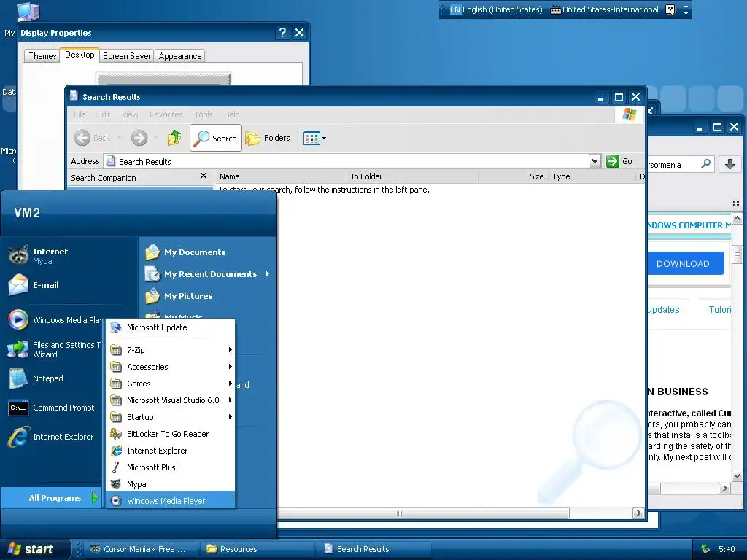Launch BitLocker To Go Reader
Image resolution: width=747 pixels, height=560 pixels.
tap(170, 434)
